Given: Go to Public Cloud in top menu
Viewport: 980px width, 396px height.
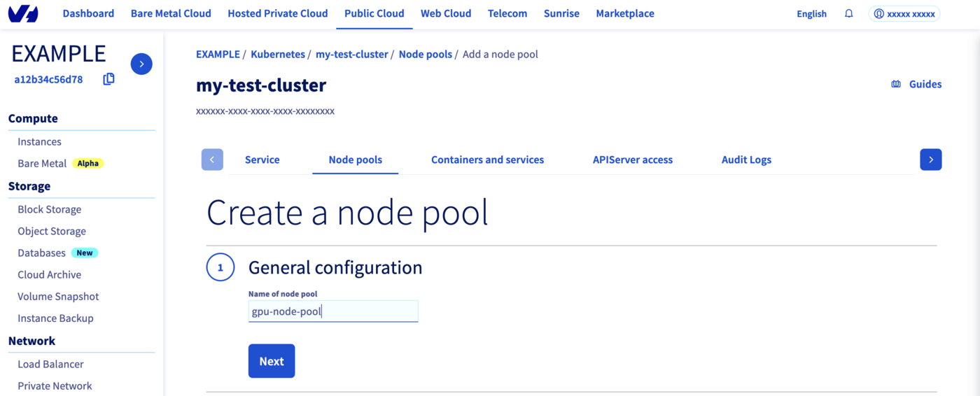Looking at the screenshot, I should [x=374, y=13].
